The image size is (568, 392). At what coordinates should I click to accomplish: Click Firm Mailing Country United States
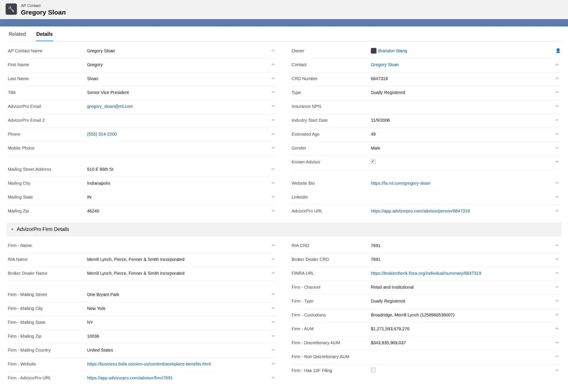point(100,350)
